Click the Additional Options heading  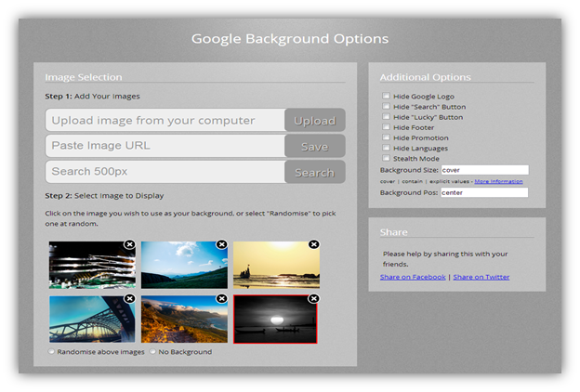[426, 77]
